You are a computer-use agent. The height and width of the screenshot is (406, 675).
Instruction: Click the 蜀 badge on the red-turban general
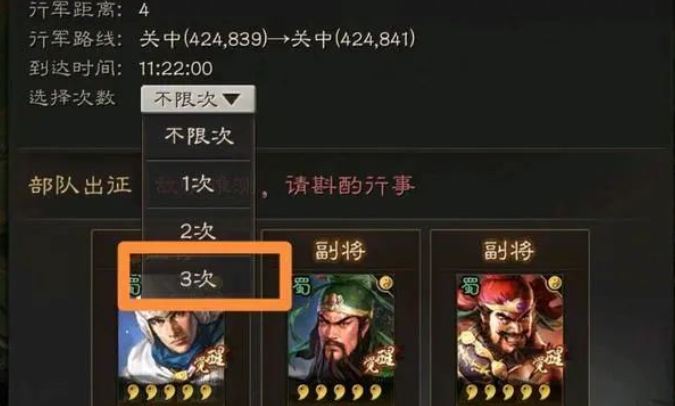pyautogui.click(x=471, y=286)
